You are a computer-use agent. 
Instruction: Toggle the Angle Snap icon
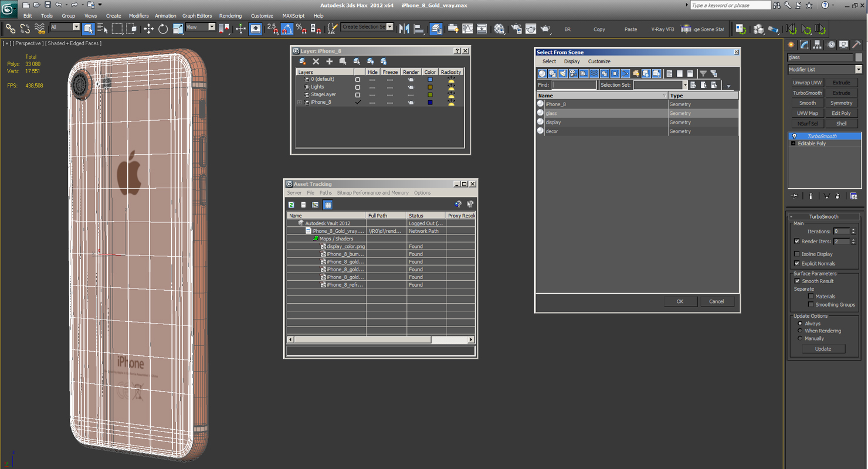pyautogui.click(x=287, y=28)
